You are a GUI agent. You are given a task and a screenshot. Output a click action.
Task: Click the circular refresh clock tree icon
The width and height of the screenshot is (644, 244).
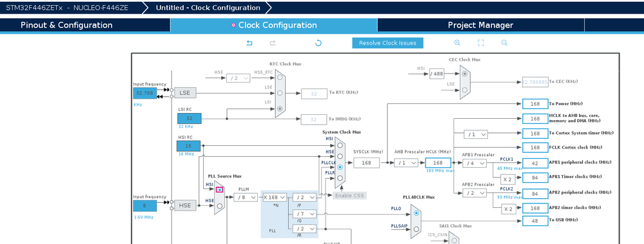(318, 43)
